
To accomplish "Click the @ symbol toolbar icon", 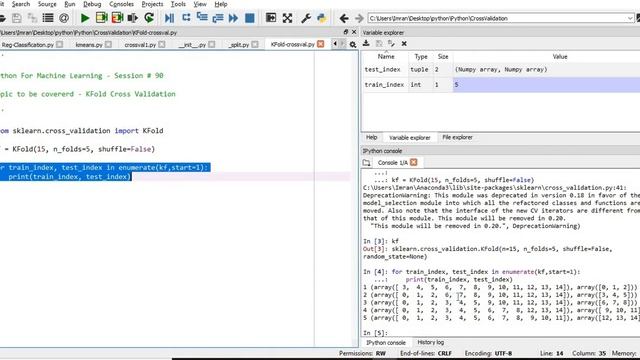I will click(64, 18).
